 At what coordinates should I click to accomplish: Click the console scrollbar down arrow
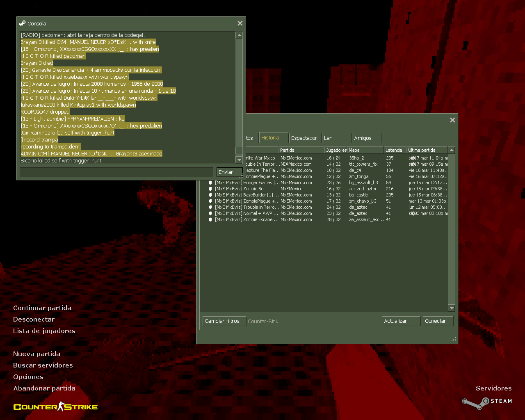(239, 160)
